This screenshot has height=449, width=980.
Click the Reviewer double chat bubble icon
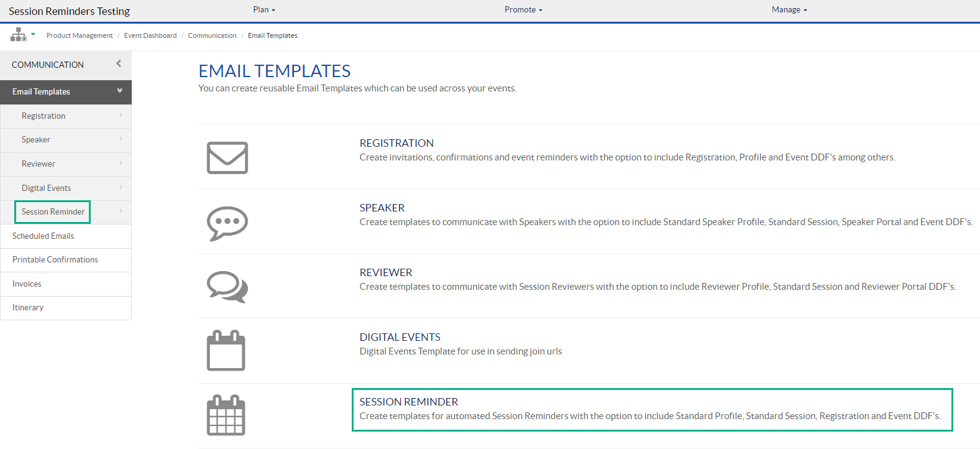click(x=227, y=287)
